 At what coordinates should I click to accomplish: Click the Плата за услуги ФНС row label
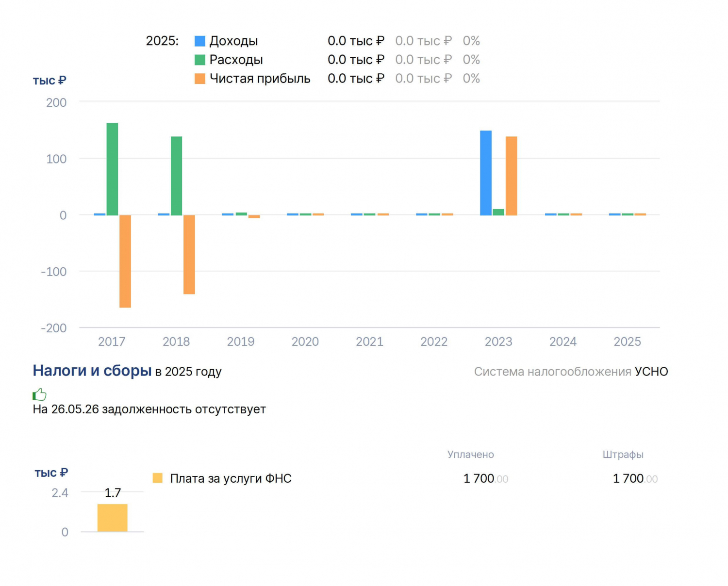(x=231, y=478)
